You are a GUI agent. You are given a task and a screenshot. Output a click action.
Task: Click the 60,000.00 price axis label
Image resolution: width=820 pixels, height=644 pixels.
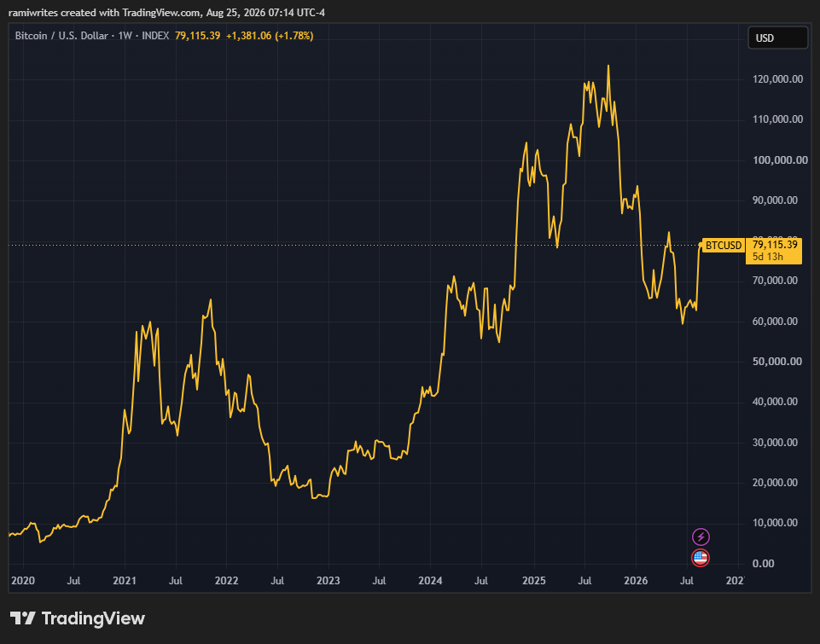coord(775,321)
